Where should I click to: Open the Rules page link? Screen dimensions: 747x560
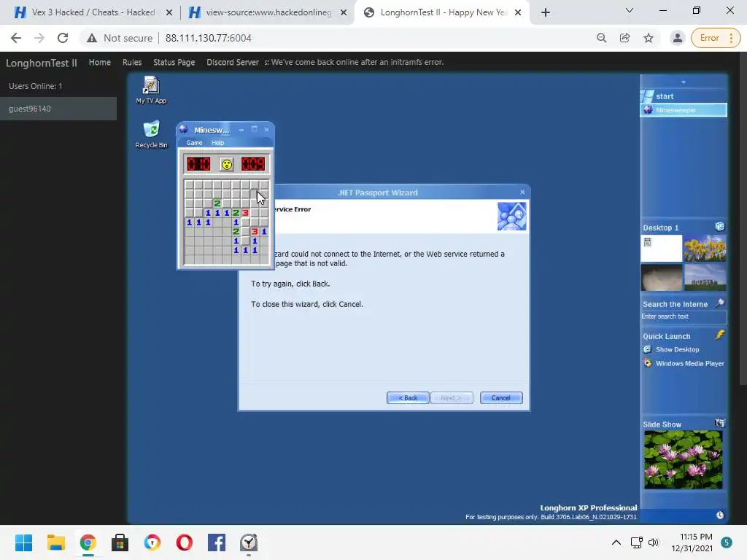pos(132,63)
